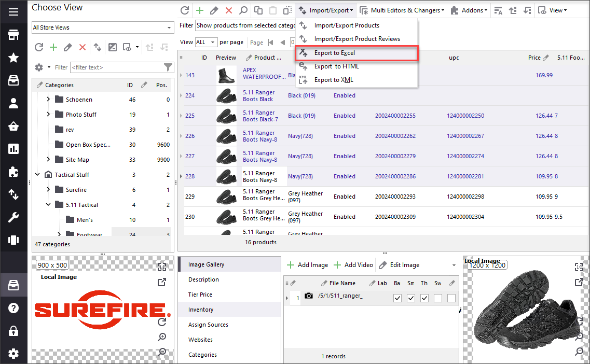This screenshot has height=364, width=590.
Task: Copy the selected product
Action: [258, 10]
